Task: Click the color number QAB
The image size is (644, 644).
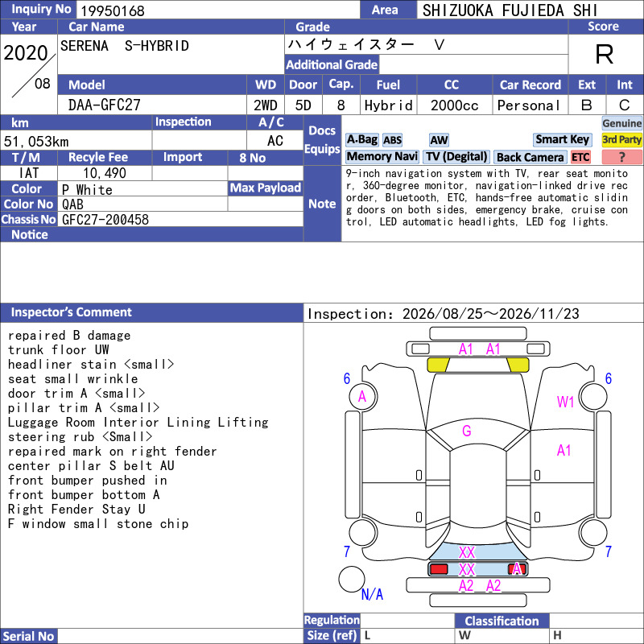Action: [72, 204]
